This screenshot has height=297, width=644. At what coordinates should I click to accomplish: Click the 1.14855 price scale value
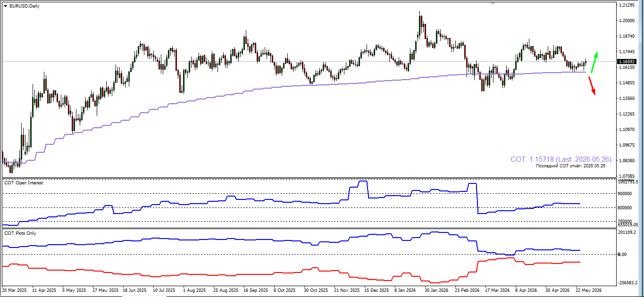[626, 83]
